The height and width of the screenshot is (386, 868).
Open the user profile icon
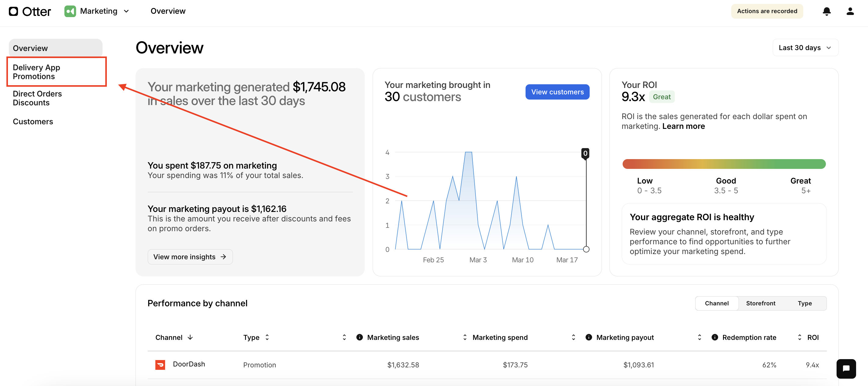[850, 12]
